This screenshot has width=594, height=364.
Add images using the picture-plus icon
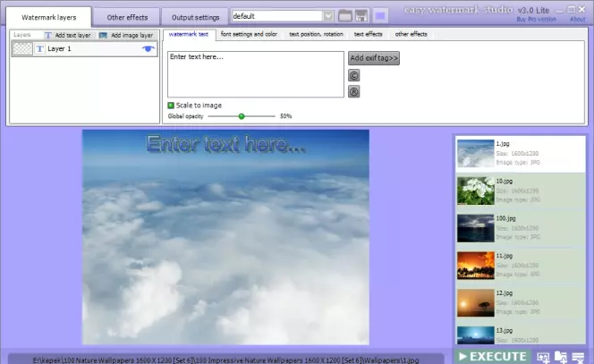[543, 357]
